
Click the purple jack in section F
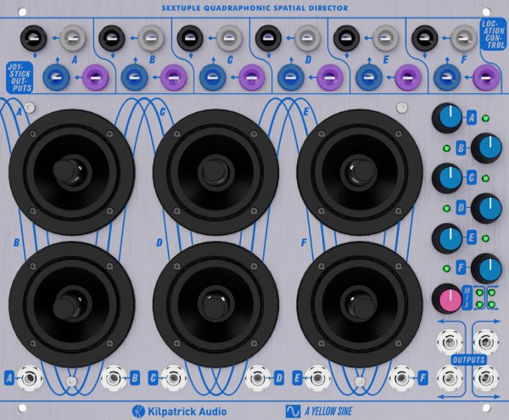coord(485,77)
